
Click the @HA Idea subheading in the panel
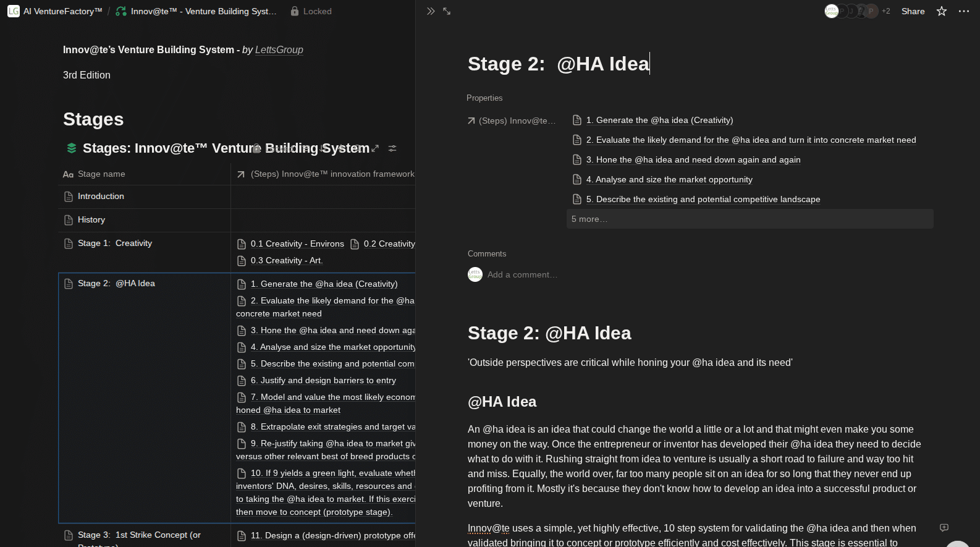pos(502,402)
